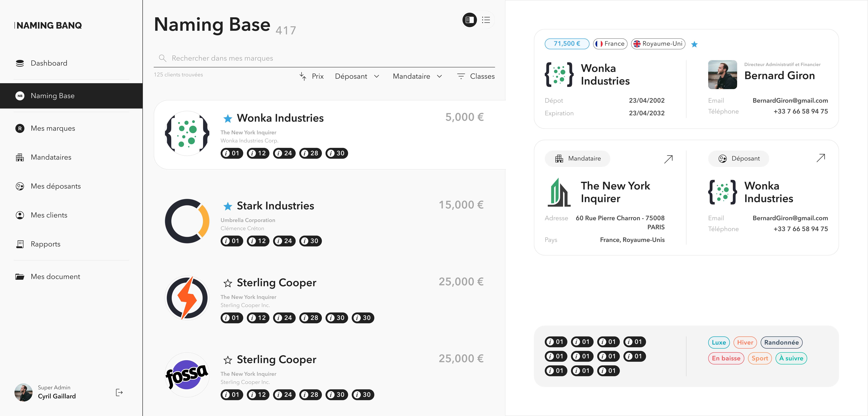Click the 15,000 € price of Stark Industries
Image resolution: width=868 pixels, height=416 pixels.
tap(461, 205)
